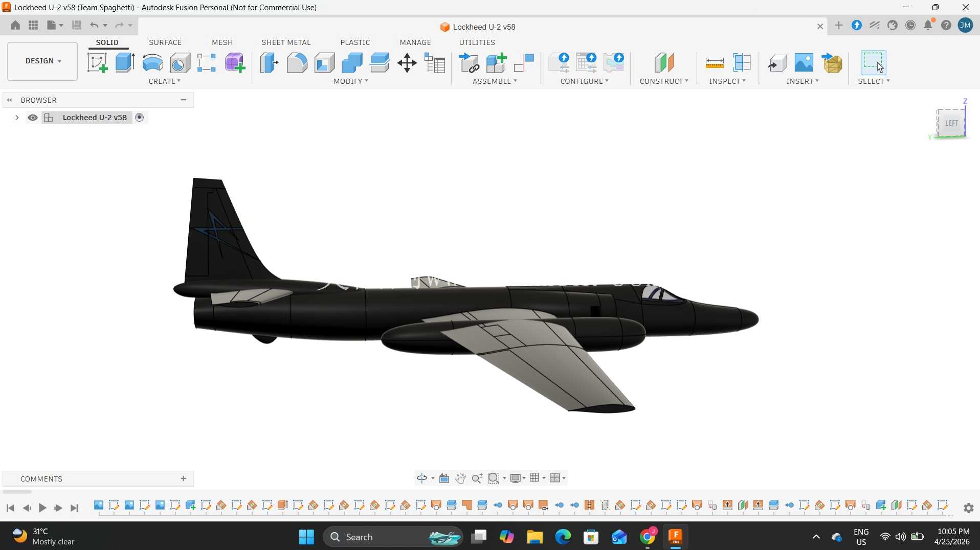Open the notifications bell
Screen dimensions: 980x550
click(928, 25)
